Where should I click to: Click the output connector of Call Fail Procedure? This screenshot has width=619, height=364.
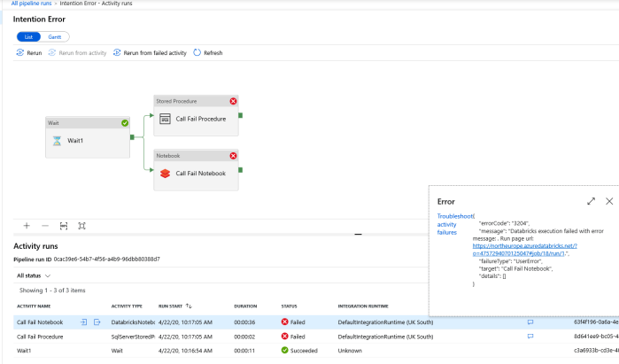[x=240, y=115]
